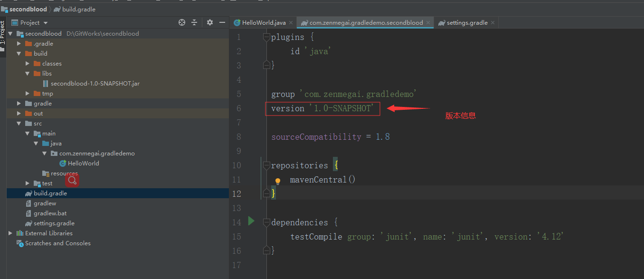Fold the dependencies block at line 14
Image resolution: width=644 pixels, height=279 pixels.
point(266,222)
